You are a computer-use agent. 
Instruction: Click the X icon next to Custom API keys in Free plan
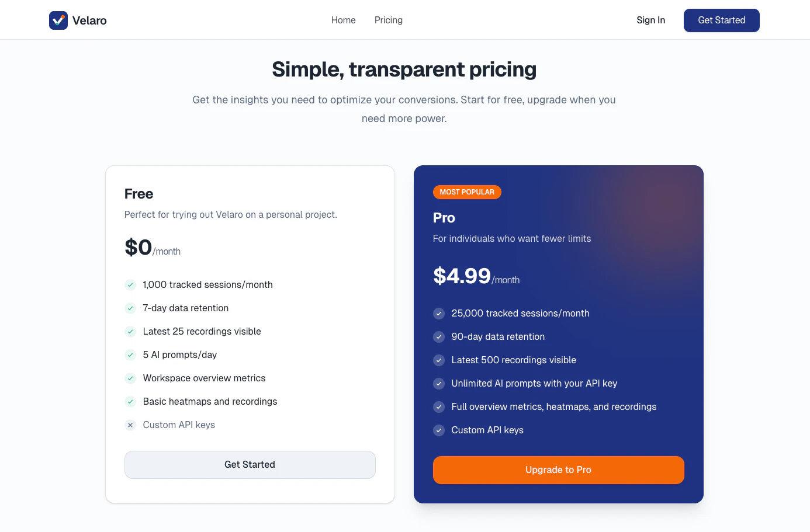(130, 425)
